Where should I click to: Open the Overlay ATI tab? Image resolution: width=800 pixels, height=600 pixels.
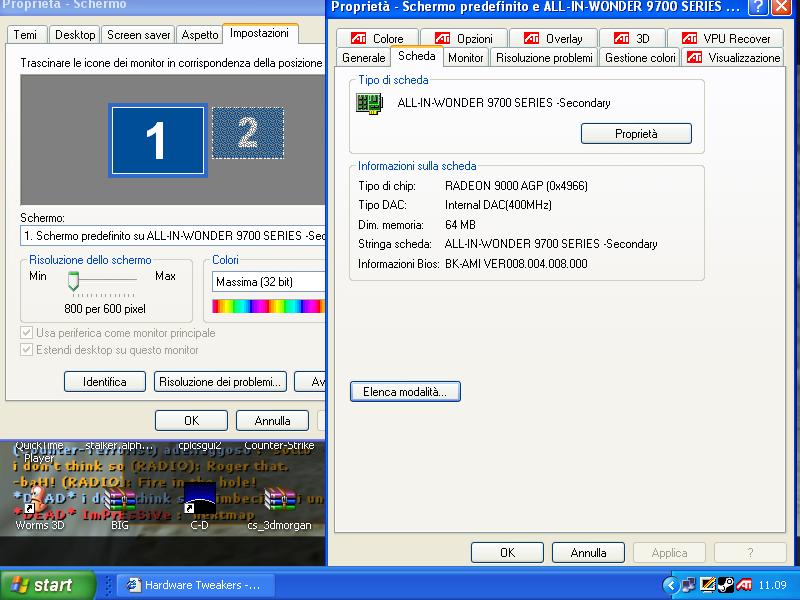(x=553, y=38)
